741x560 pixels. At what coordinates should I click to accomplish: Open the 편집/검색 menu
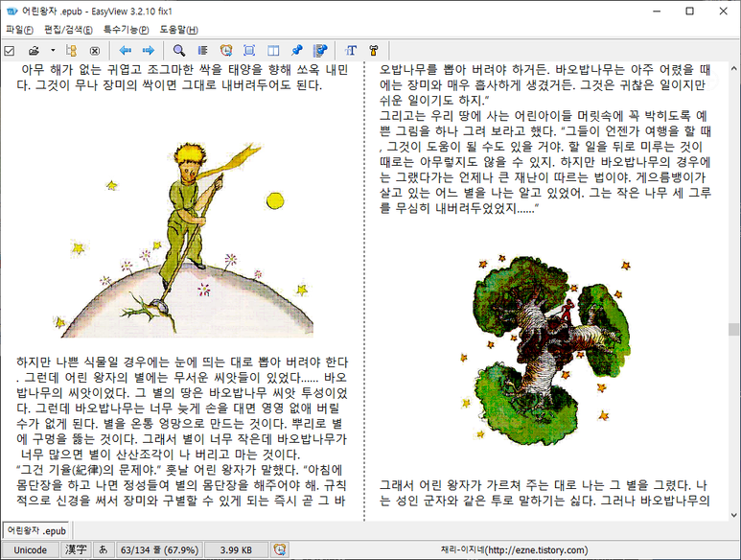tap(68, 30)
